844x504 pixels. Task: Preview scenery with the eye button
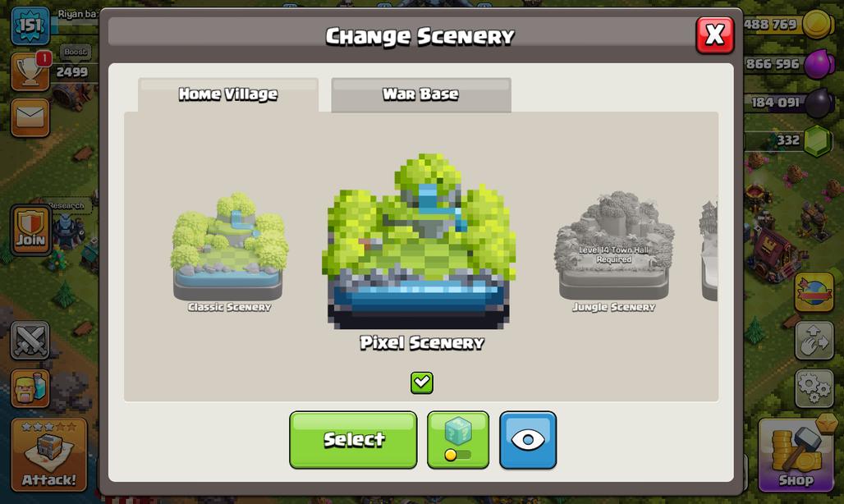tap(528, 440)
